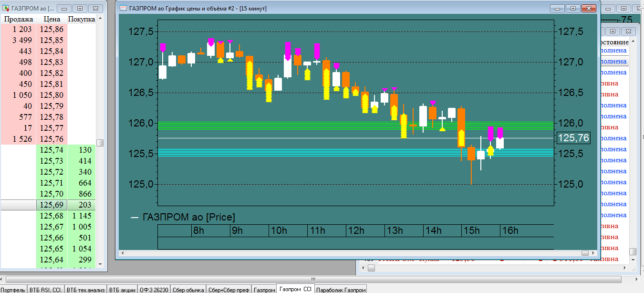Select best bid price 125,74

pos(52,150)
